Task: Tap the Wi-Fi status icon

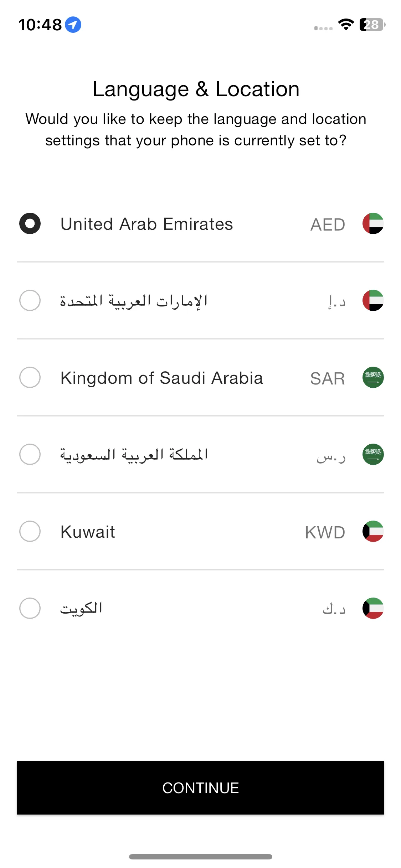Action: (346, 25)
